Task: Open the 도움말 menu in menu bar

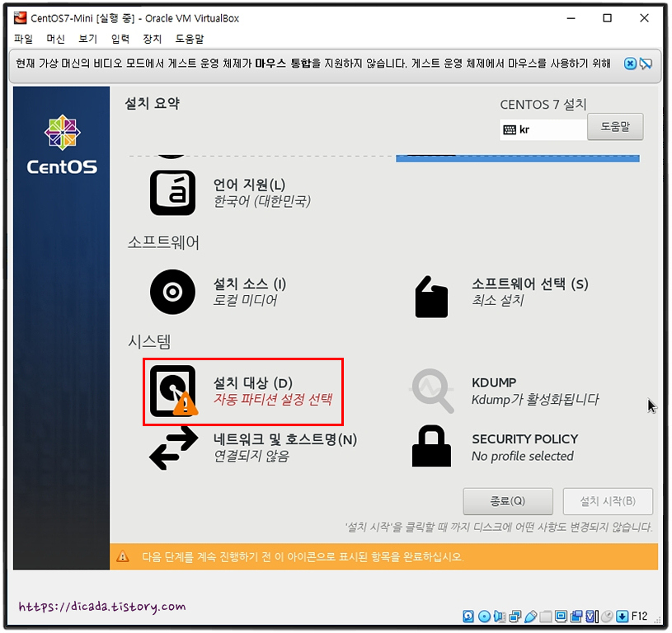Action: pyautogui.click(x=190, y=39)
